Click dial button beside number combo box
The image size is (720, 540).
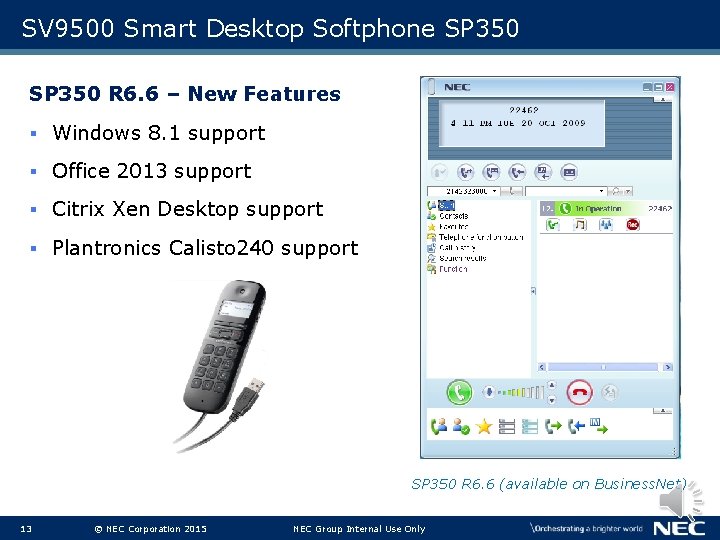click(x=512, y=191)
